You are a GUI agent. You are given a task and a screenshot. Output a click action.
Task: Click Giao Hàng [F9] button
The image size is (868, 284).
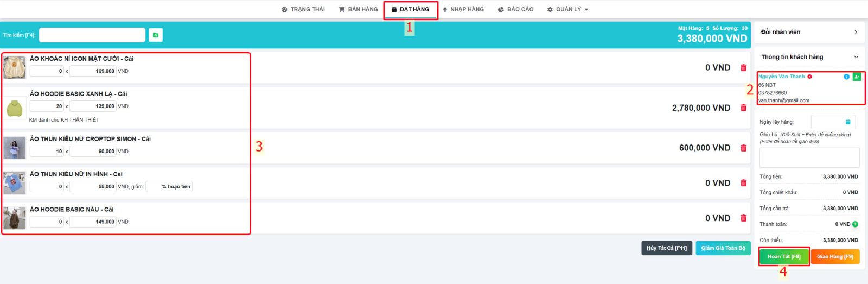(x=835, y=256)
